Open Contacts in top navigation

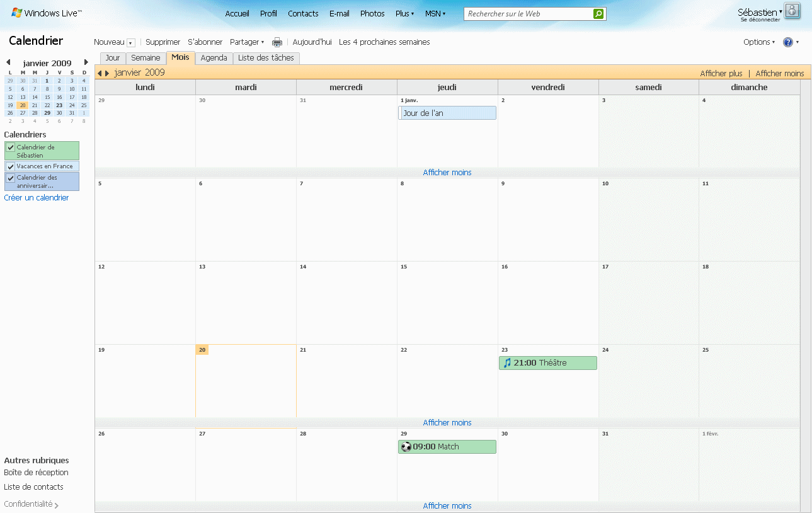303,13
